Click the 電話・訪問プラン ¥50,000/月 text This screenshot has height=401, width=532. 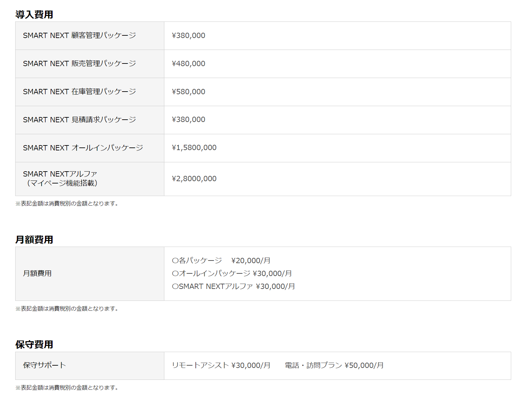click(334, 365)
